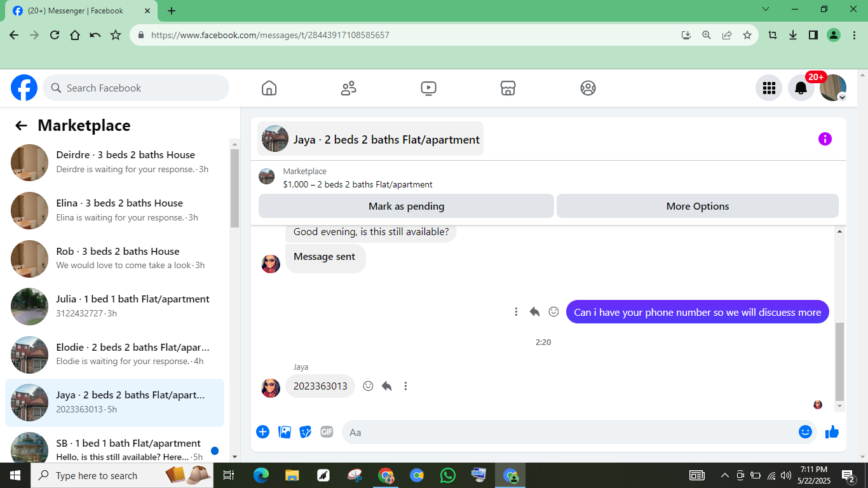Open the conversation information icon
This screenshot has height=488, width=868.
pyautogui.click(x=825, y=139)
